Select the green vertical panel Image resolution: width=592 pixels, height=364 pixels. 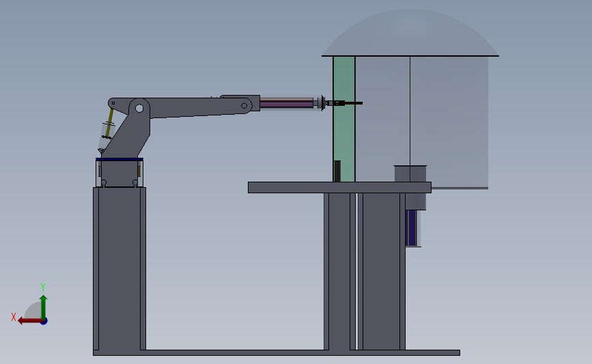pos(343,119)
